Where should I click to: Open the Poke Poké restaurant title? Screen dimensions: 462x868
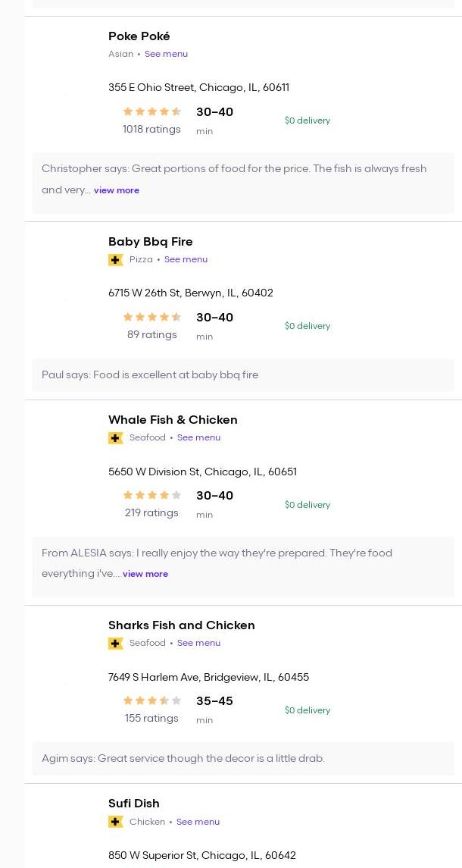point(139,36)
